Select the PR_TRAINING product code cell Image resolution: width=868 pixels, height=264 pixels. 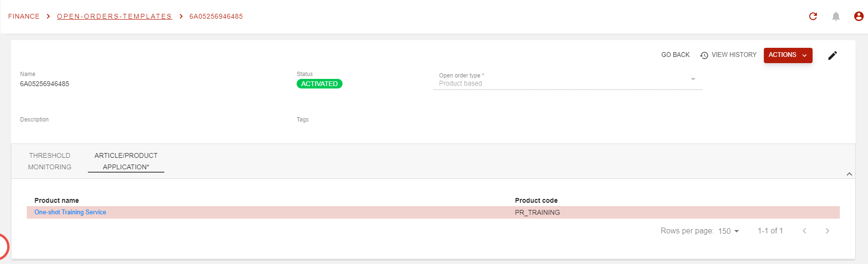[537, 212]
